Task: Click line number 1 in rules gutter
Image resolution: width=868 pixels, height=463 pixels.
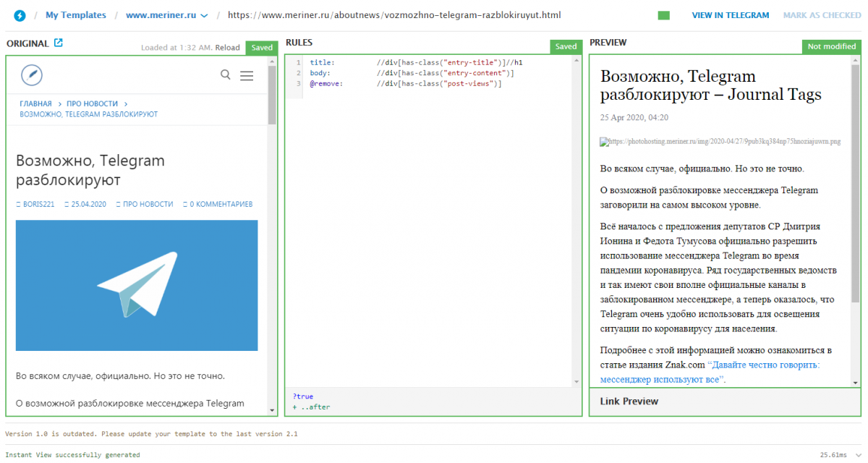Action: [x=298, y=63]
